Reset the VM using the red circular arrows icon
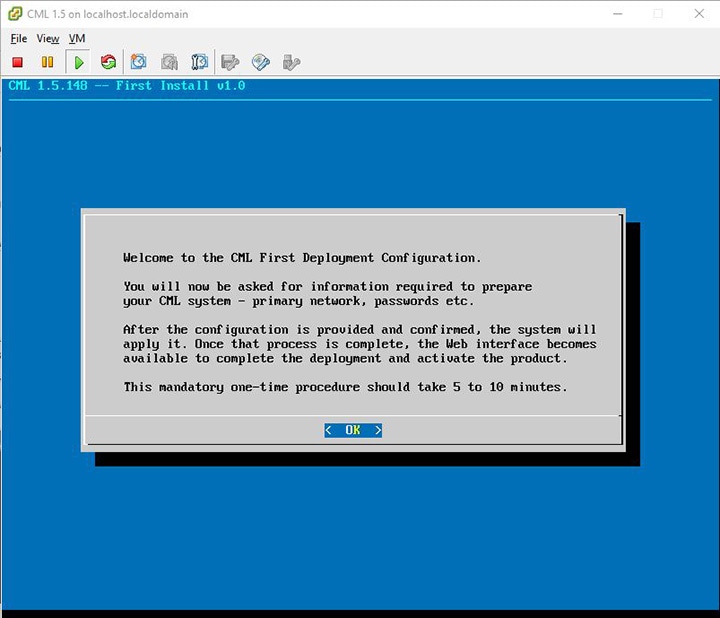The width and height of the screenshot is (720, 618). 108,62
